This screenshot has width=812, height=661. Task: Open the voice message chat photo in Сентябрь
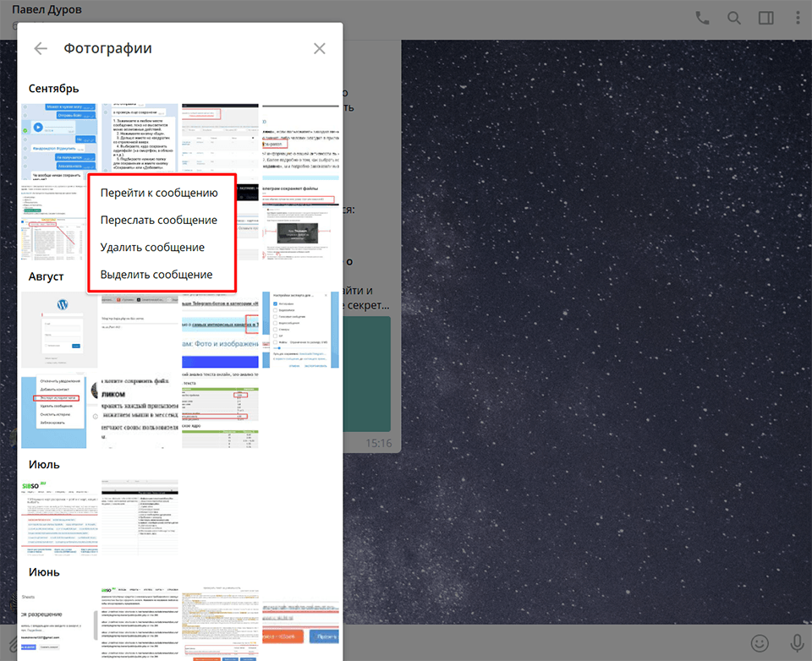tap(59, 138)
